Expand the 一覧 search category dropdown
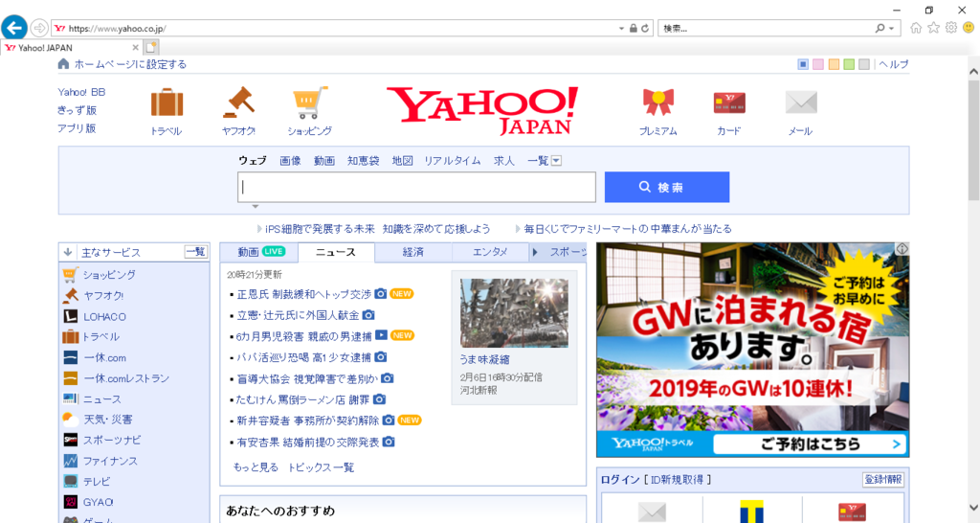This screenshot has width=980, height=523. [x=556, y=161]
